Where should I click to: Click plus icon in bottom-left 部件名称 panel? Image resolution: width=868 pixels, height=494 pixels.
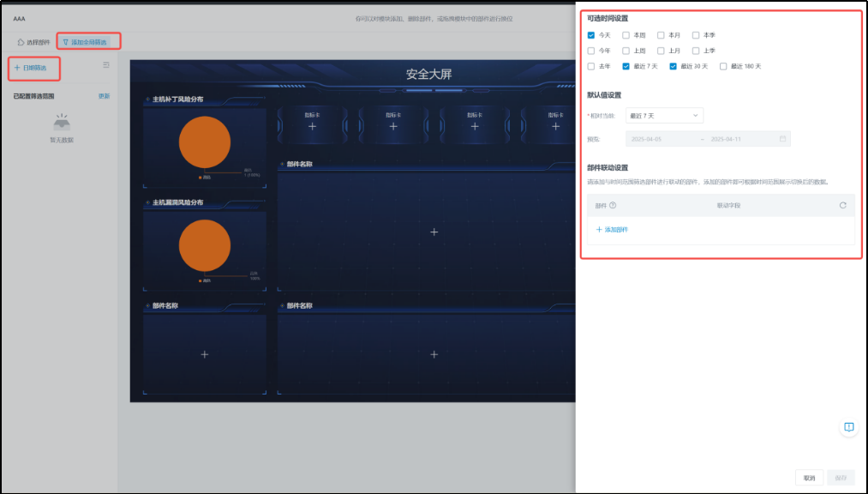click(204, 354)
